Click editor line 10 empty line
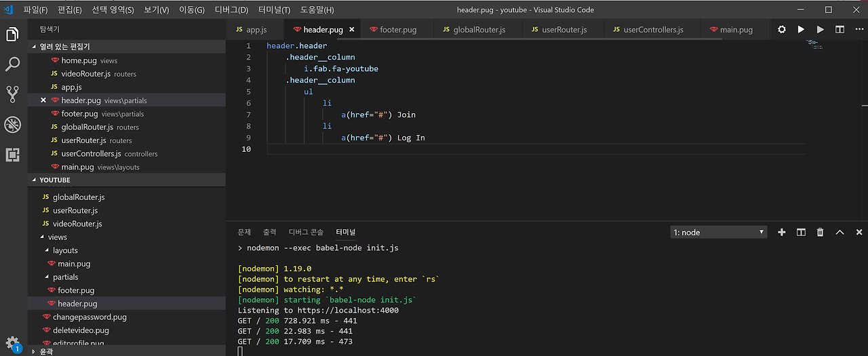The image size is (868, 356). (536, 149)
